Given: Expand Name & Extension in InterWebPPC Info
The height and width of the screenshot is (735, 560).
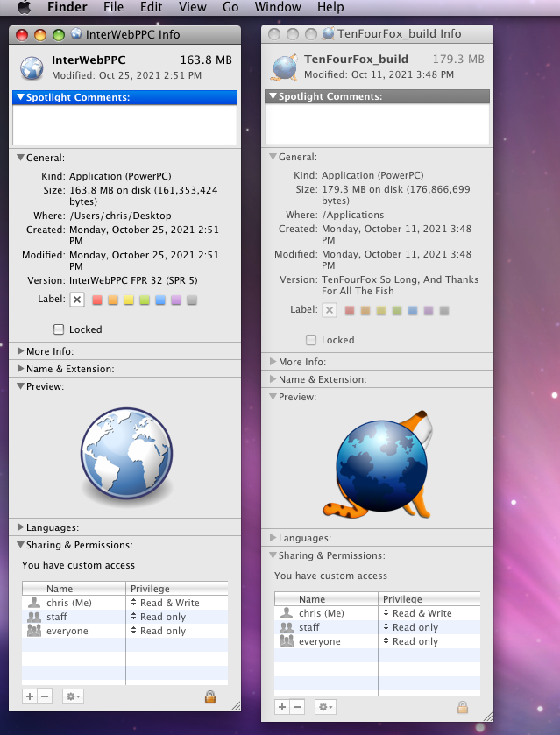Looking at the screenshot, I should coord(20,369).
